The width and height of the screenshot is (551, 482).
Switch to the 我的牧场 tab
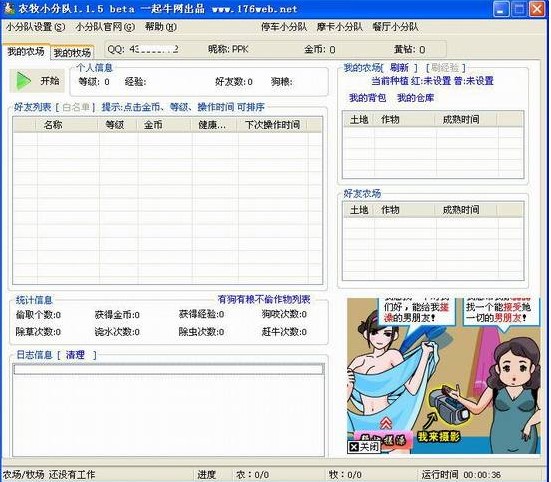coord(72,53)
